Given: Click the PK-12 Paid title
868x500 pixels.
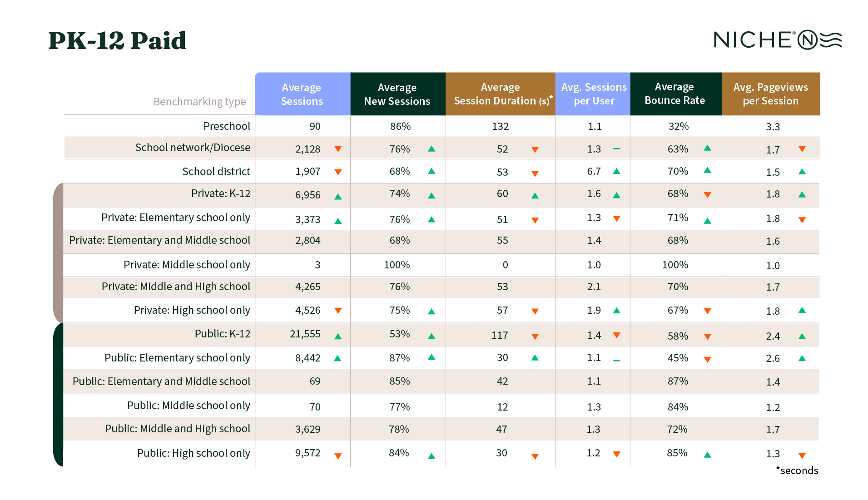Looking at the screenshot, I should (x=117, y=40).
